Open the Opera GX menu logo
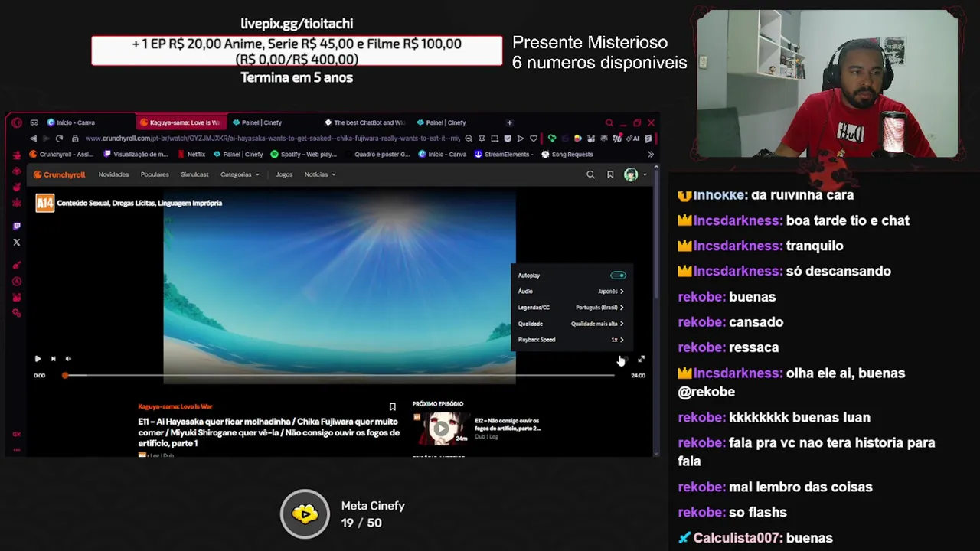 click(17, 122)
